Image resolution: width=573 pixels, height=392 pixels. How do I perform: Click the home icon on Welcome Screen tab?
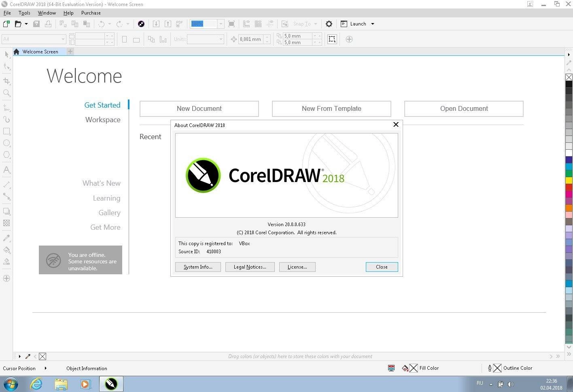click(17, 52)
